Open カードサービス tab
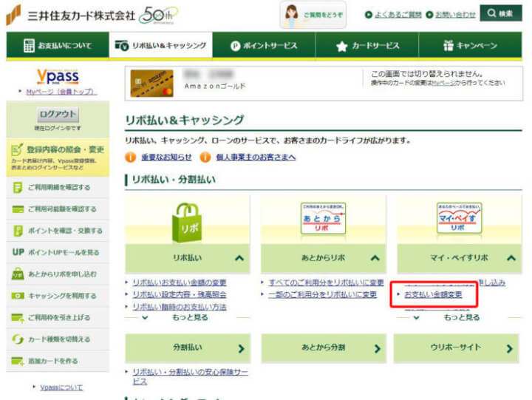The width and height of the screenshot is (532, 400). pyautogui.click(x=367, y=46)
